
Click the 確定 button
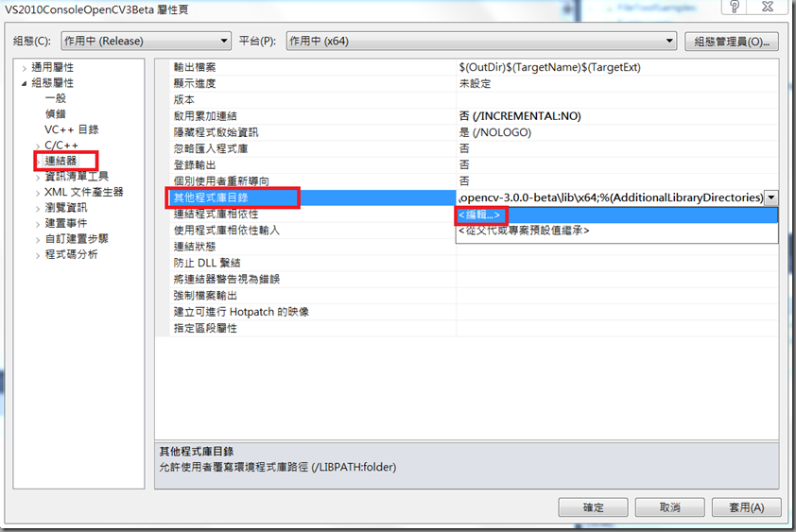pos(593,507)
